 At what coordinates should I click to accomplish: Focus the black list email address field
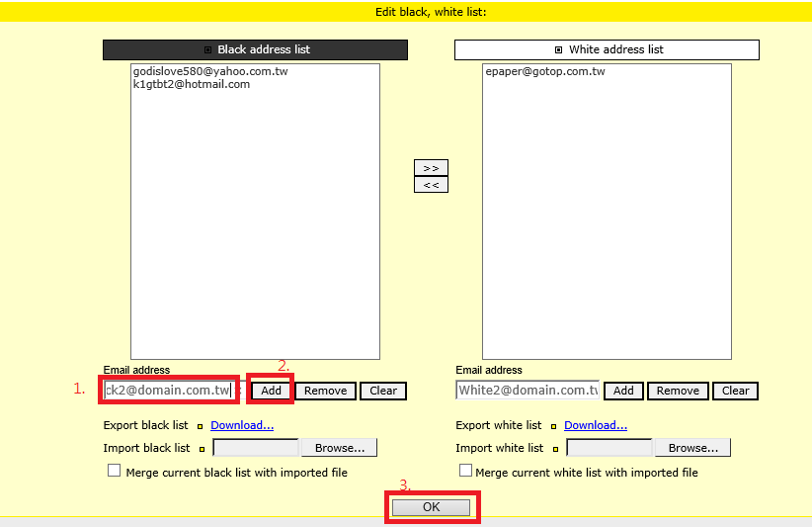click(x=168, y=391)
